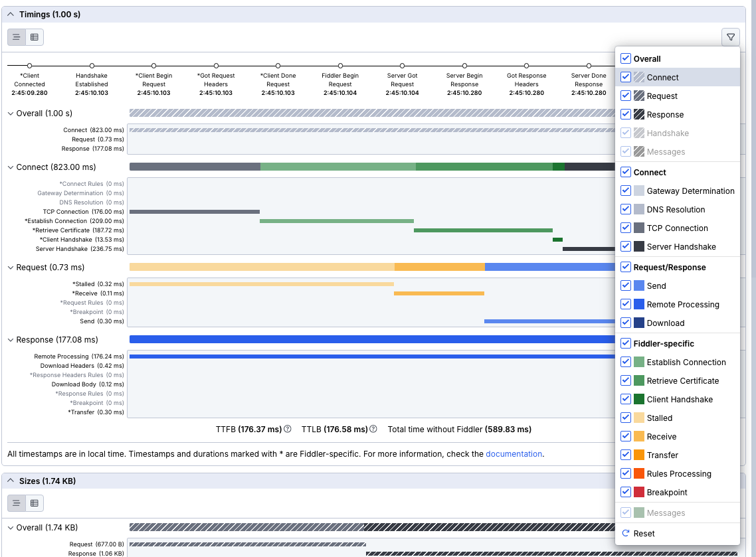Select the Stalled filter menu entry
The width and height of the screenshot is (756, 557).
coord(659,418)
